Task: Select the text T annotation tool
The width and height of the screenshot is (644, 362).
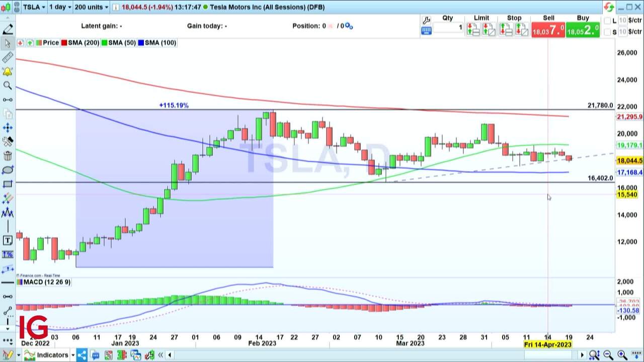Action: (8, 240)
